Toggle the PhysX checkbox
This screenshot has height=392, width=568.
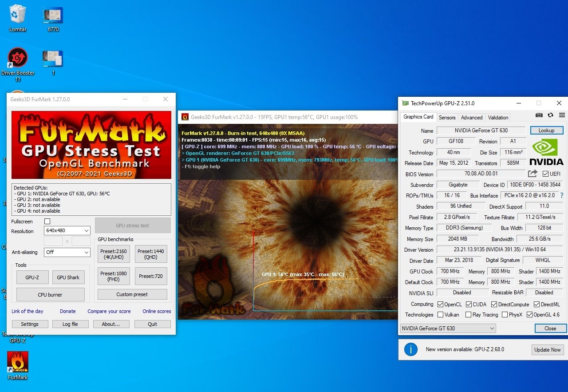505,314
